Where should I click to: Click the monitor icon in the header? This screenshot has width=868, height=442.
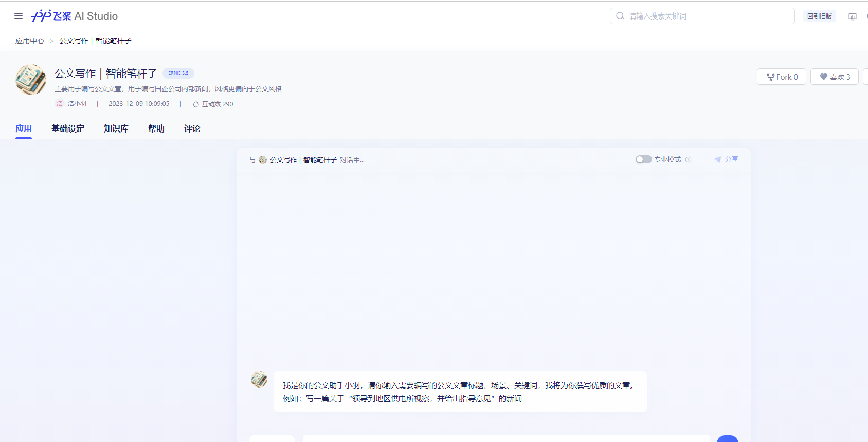pyautogui.click(x=853, y=16)
